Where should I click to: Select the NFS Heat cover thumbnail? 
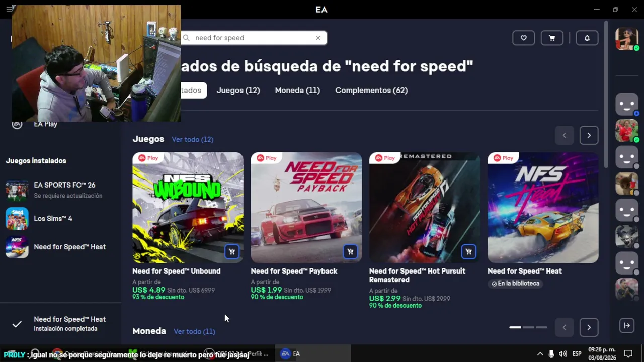(543, 208)
